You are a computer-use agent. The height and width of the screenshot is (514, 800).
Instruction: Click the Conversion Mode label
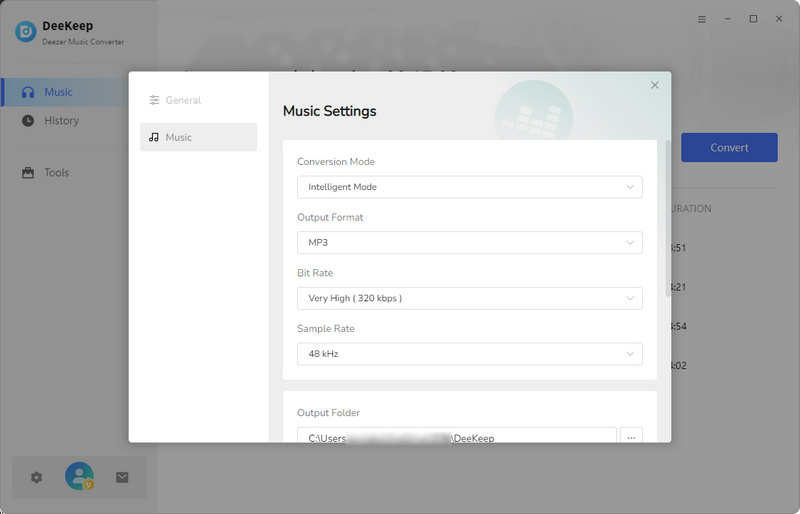click(x=336, y=161)
